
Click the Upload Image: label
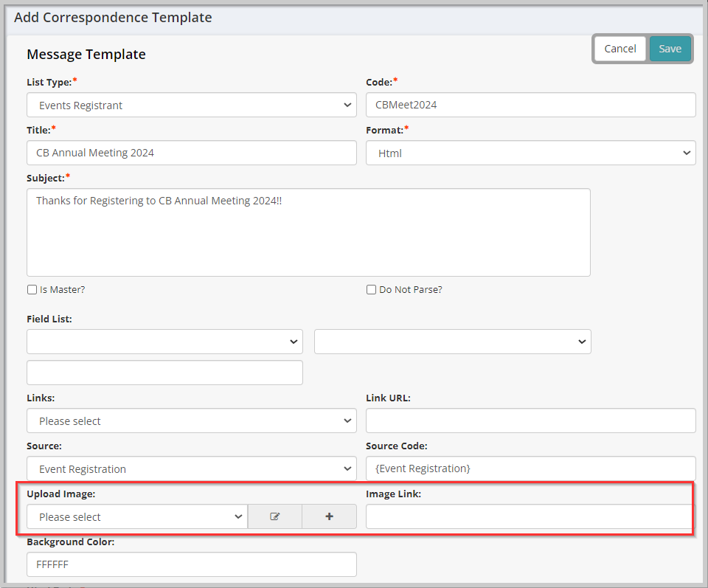[61, 494]
